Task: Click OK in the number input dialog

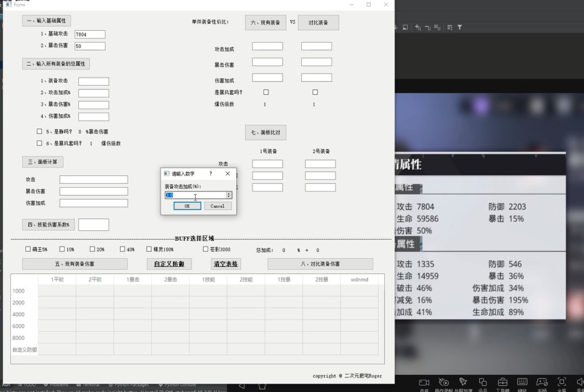Action: coord(187,206)
